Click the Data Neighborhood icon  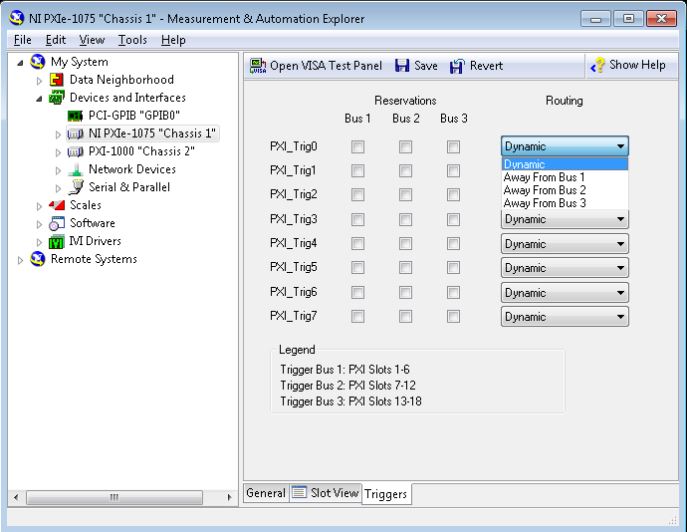[57, 80]
